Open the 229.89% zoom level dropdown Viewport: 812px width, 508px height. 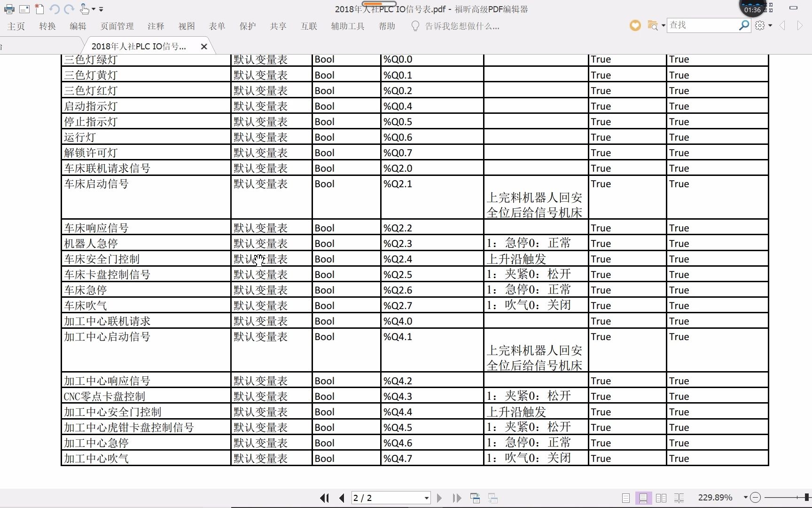click(745, 497)
